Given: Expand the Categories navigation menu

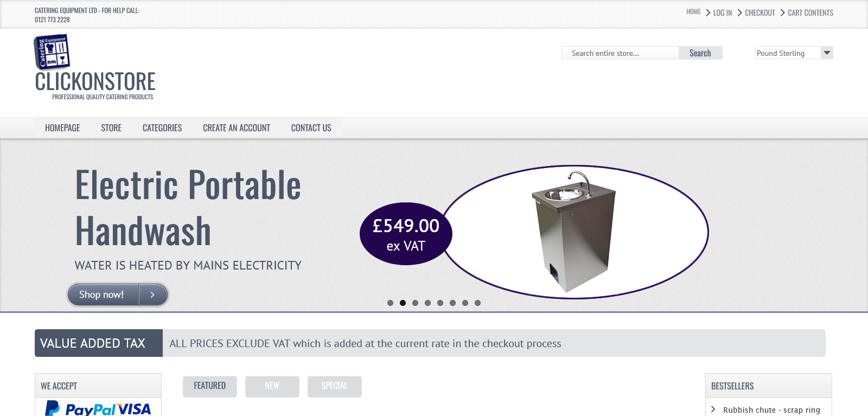Looking at the screenshot, I should [162, 128].
